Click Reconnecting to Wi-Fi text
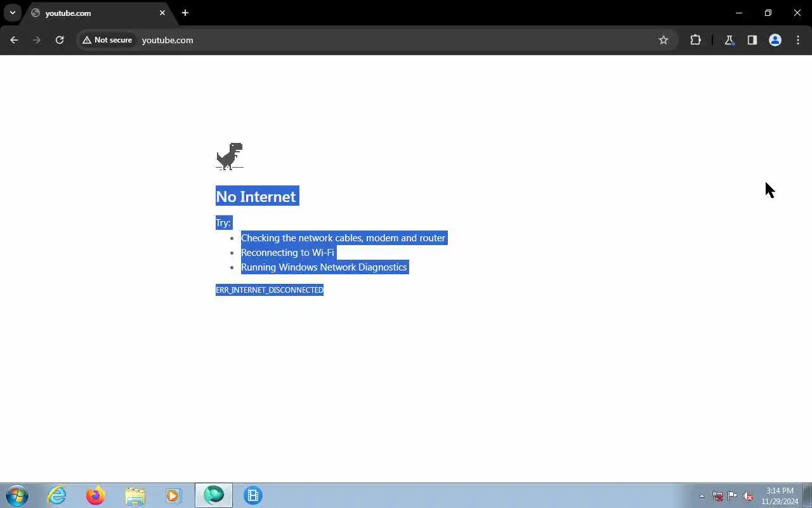Viewport: 812px width, 508px height. (287, 253)
